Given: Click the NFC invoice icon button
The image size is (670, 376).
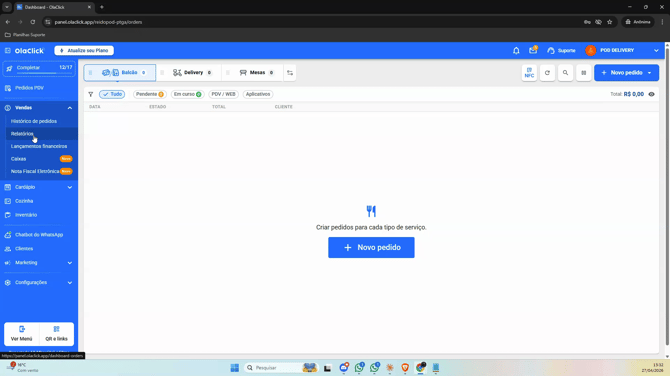Looking at the screenshot, I should click(x=529, y=73).
